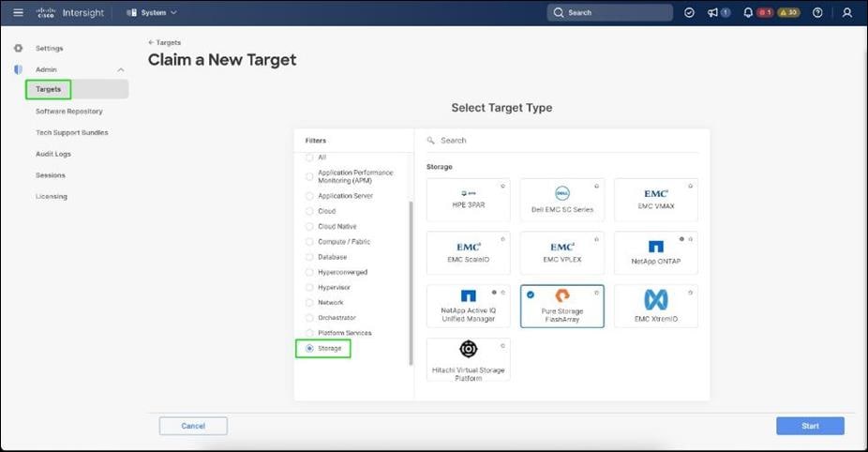Screen dimensions: 868x452
Task: Open the announcements megaphone icon
Action: point(713,12)
